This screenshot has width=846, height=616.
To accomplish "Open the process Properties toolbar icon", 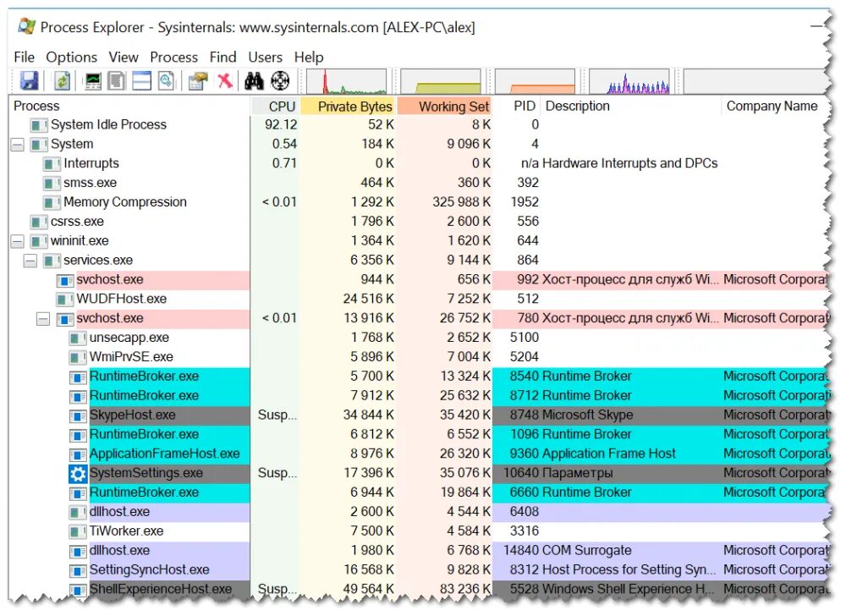I will pos(198,81).
